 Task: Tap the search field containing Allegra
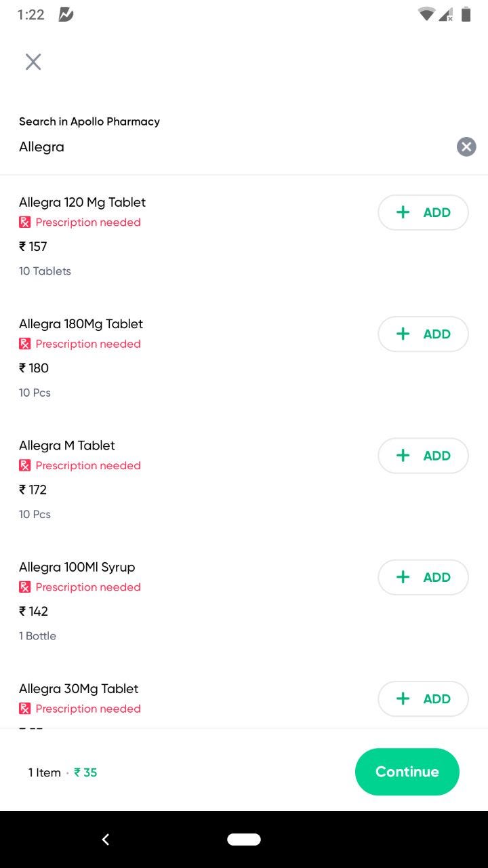pyautogui.click(x=230, y=147)
